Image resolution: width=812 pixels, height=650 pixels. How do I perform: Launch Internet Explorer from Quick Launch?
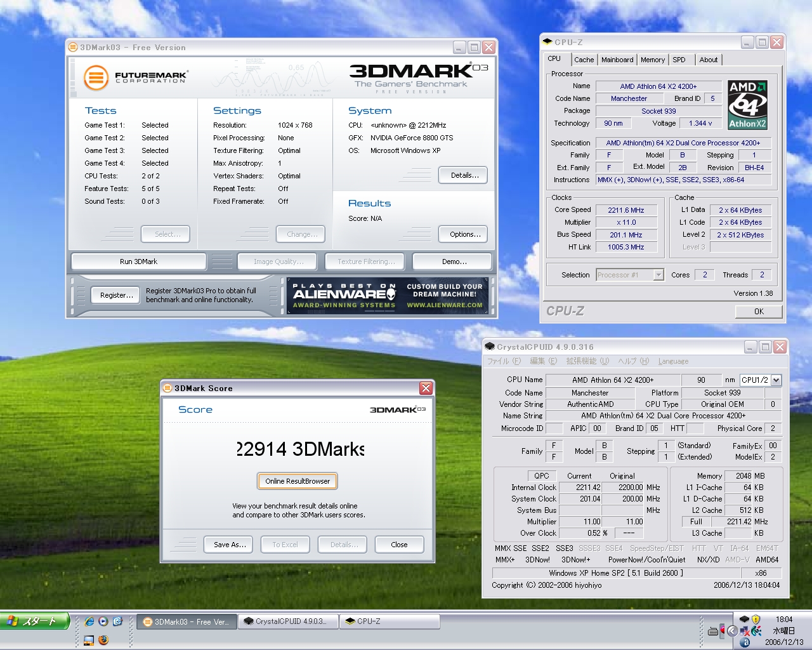pyautogui.click(x=89, y=621)
